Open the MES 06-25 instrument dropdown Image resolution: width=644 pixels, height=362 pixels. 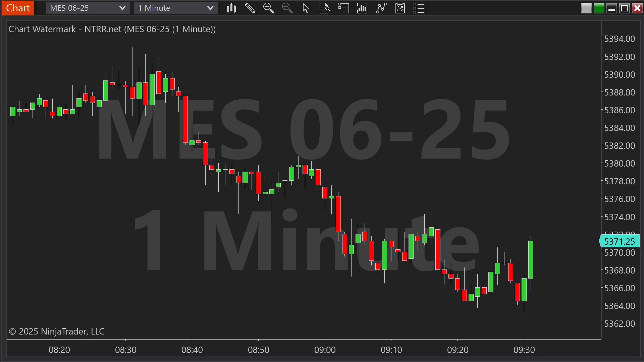[84, 8]
